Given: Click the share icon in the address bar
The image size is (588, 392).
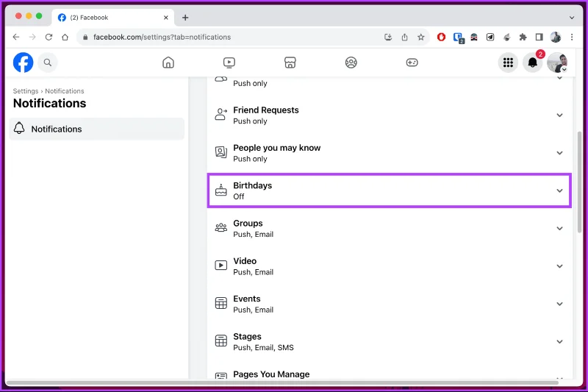Looking at the screenshot, I should click(404, 37).
